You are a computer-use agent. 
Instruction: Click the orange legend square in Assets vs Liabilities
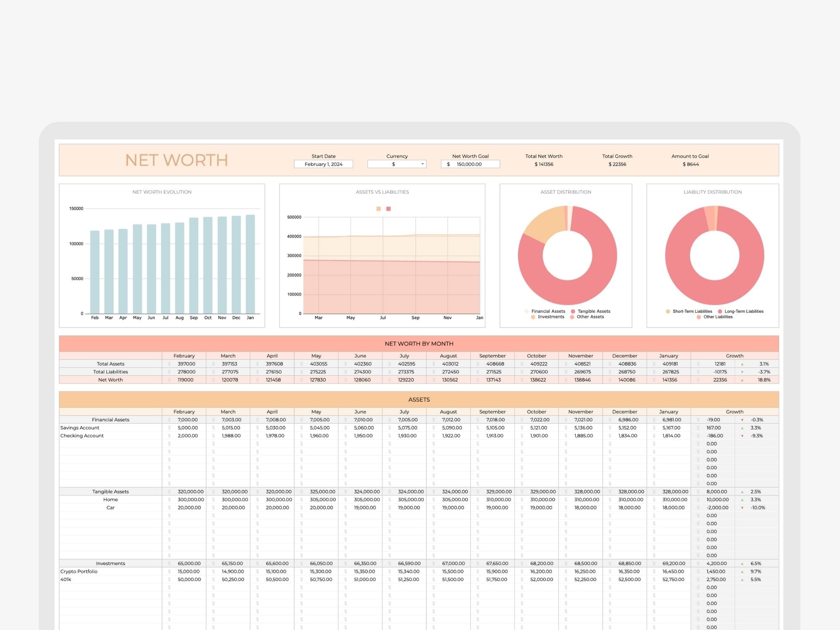378,209
